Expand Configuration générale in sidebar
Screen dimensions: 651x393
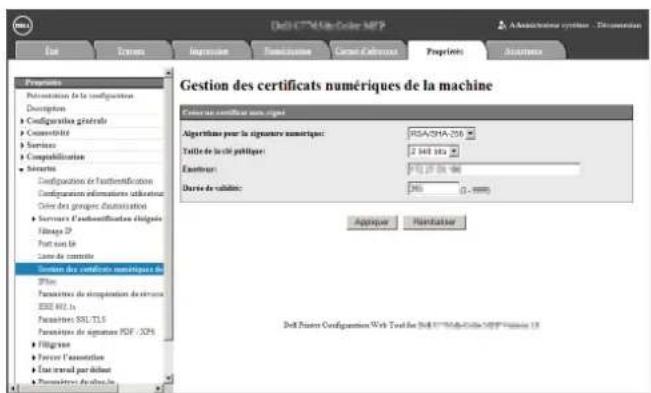click(x=22, y=121)
